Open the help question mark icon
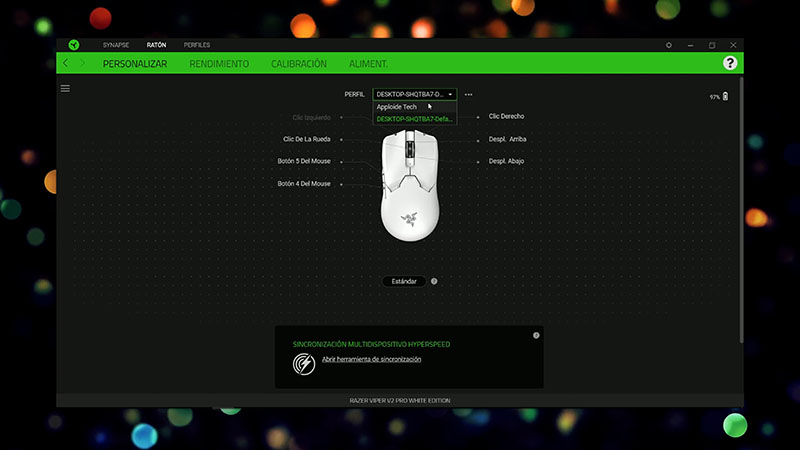The height and width of the screenshot is (450, 800). [x=730, y=63]
